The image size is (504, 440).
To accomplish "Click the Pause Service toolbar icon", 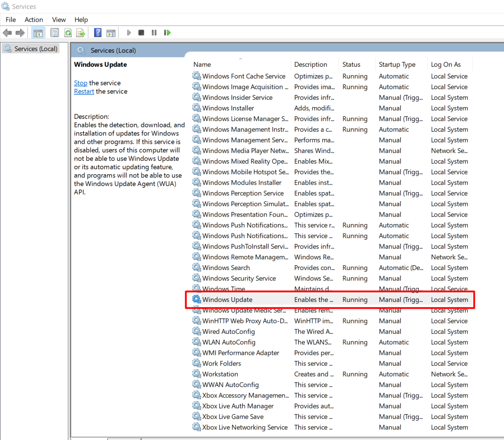I will click(x=154, y=33).
